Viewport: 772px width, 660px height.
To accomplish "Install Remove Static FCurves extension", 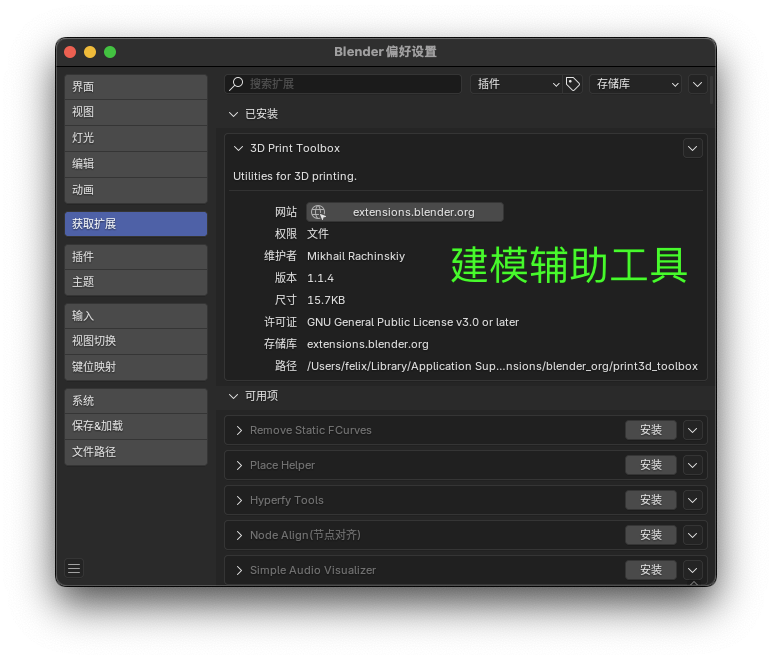I will click(651, 430).
